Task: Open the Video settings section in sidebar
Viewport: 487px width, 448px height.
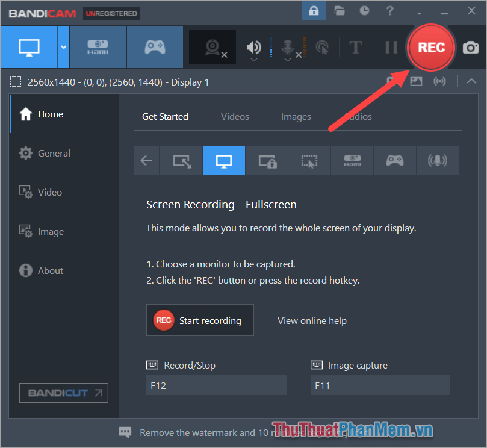Action: tap(49, 192)
